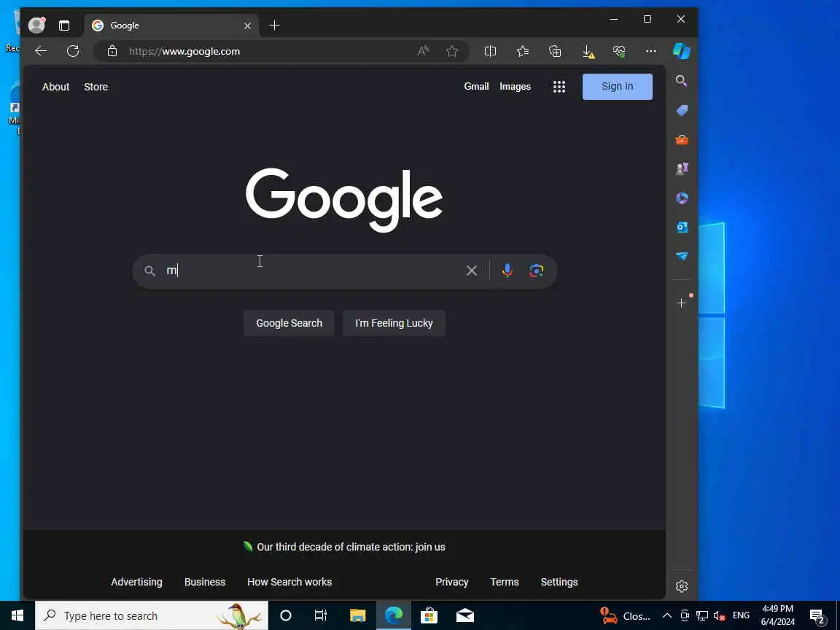Go to Google Images

tap(515, 86)
